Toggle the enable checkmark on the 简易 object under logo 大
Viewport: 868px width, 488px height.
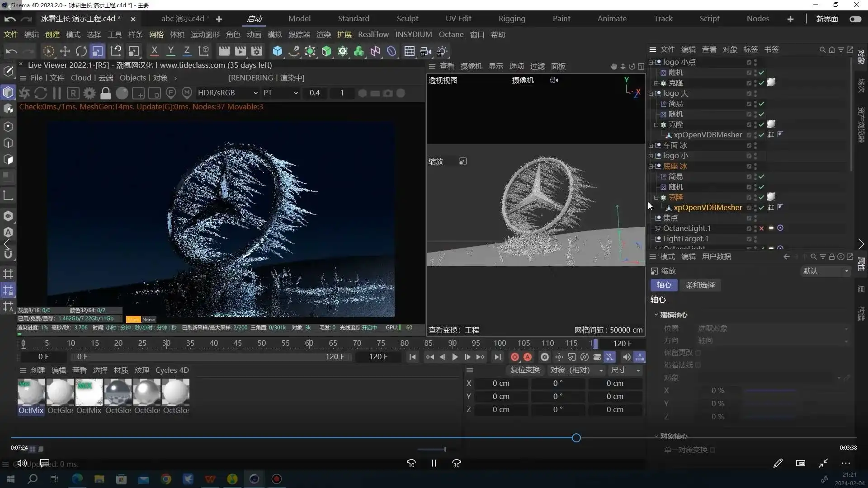[x=761, y=104]
